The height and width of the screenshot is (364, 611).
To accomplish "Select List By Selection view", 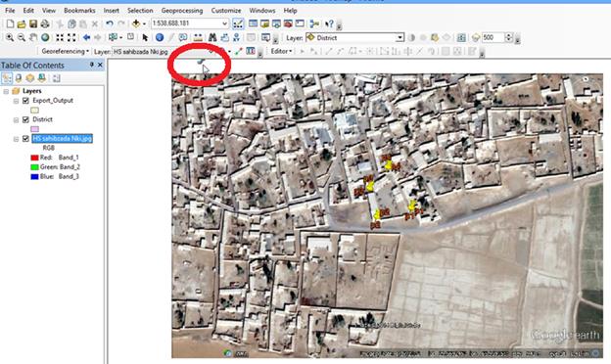I will (x=41, y=78).
